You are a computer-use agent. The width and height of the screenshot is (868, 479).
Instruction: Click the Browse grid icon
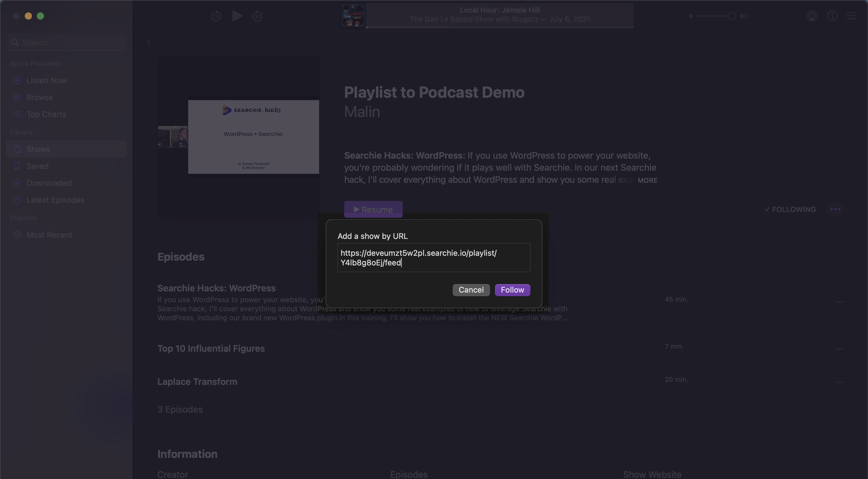point(17,97)
